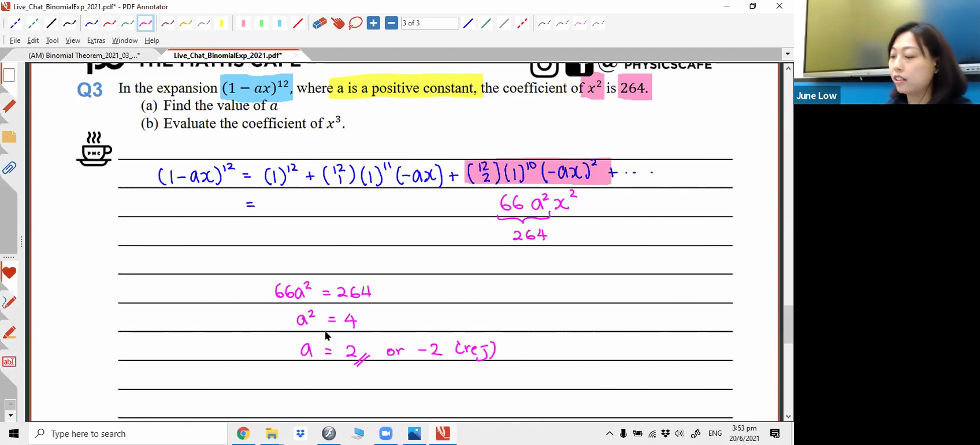Open the attachments paperclip sidebar tab

tap(9, 168)
